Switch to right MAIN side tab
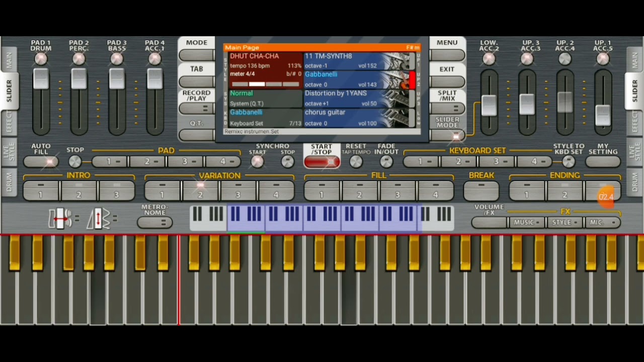 [x=634, y=60]
